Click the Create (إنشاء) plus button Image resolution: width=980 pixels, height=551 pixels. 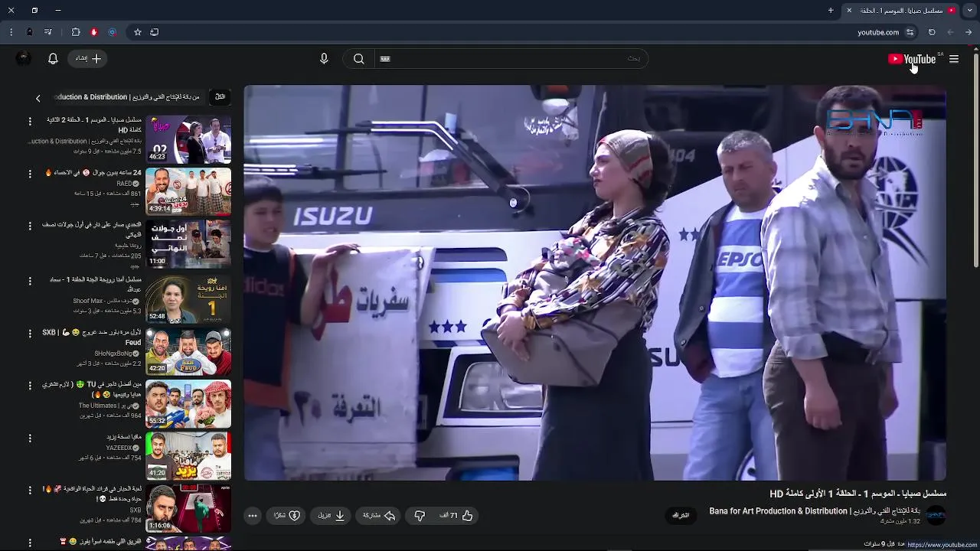pyautogui.click(x=88, y=59)
